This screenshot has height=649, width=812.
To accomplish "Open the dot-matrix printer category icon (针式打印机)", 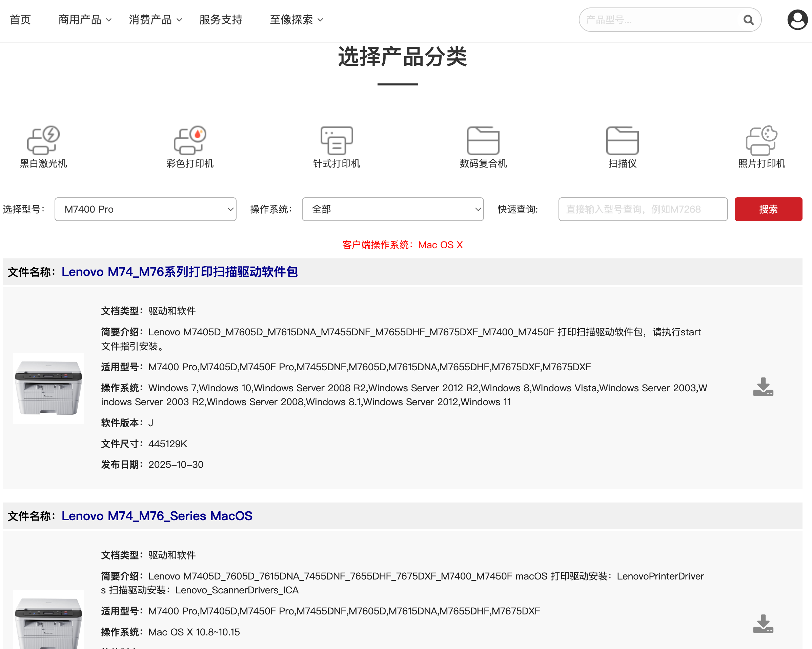I will tap(336, 140).
